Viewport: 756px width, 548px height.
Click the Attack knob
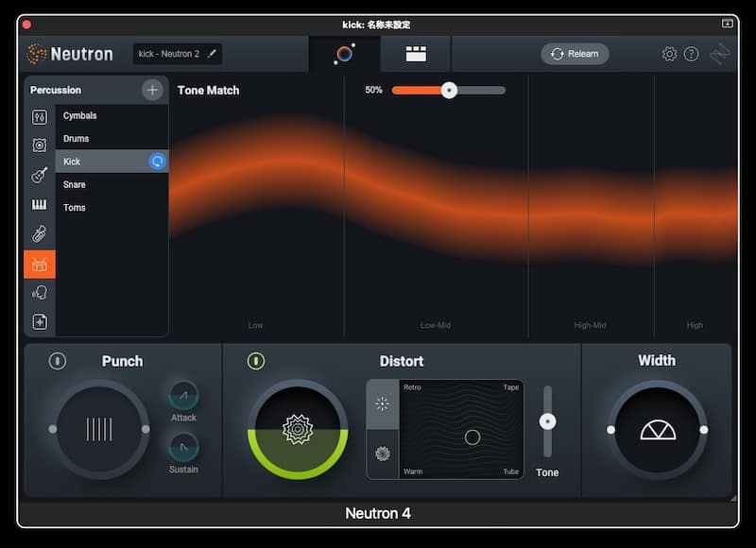click(183, 395)
